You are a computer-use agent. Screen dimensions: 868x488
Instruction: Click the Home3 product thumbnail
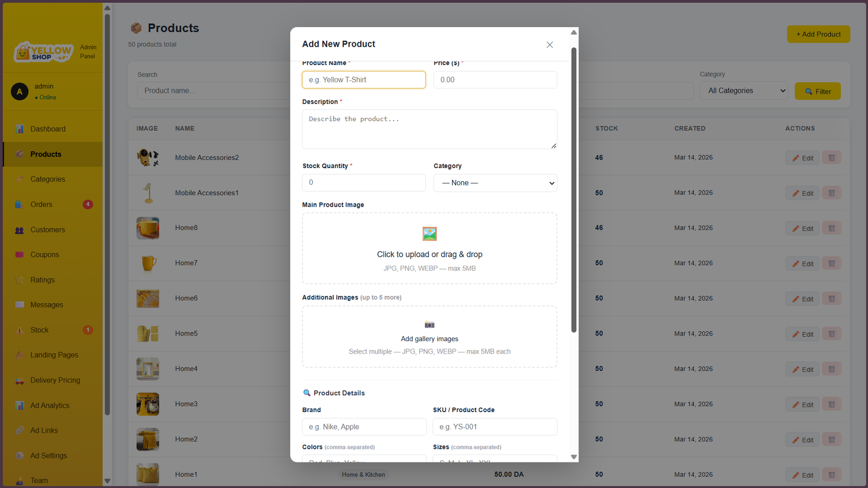148,404
